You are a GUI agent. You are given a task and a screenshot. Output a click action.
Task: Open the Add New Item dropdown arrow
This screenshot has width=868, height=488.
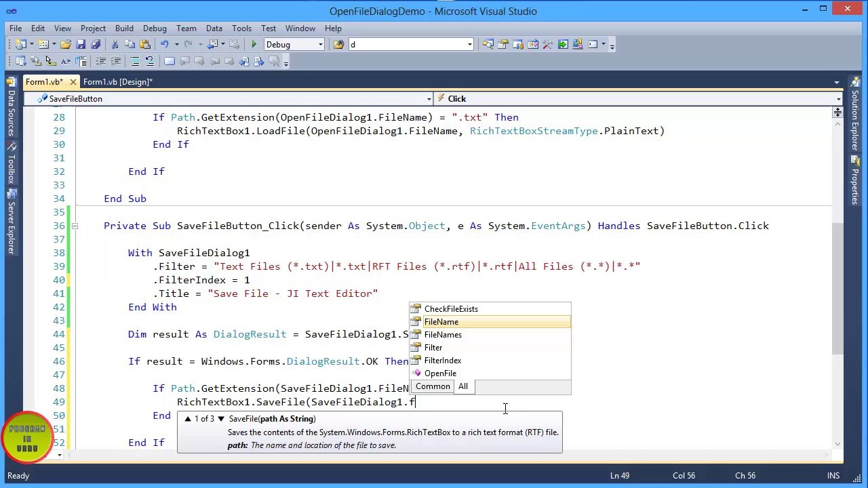54,45
